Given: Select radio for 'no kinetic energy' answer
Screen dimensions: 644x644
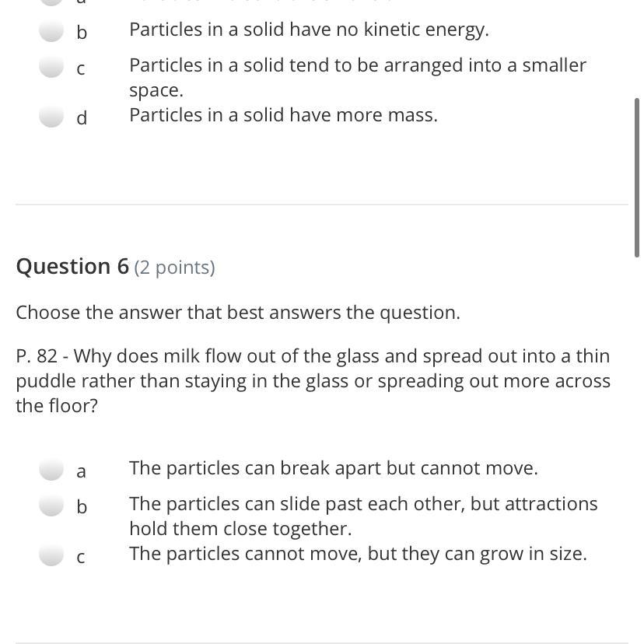Looking at the screenshot, I should 51,31.
